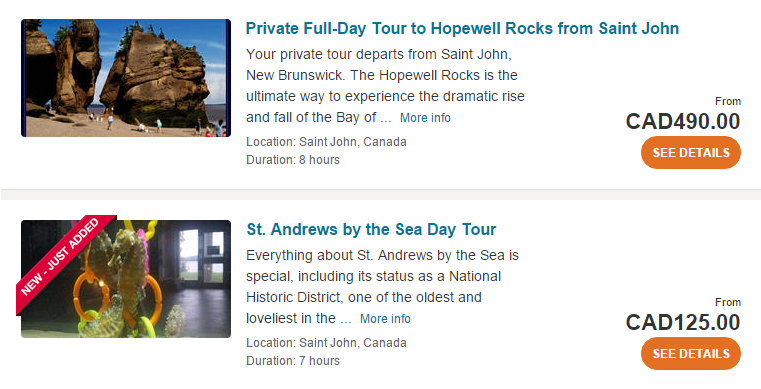Click 'Duration: 7 hours' label
Image resolution: width=761 pixels, height=389 pixels.
293,360
